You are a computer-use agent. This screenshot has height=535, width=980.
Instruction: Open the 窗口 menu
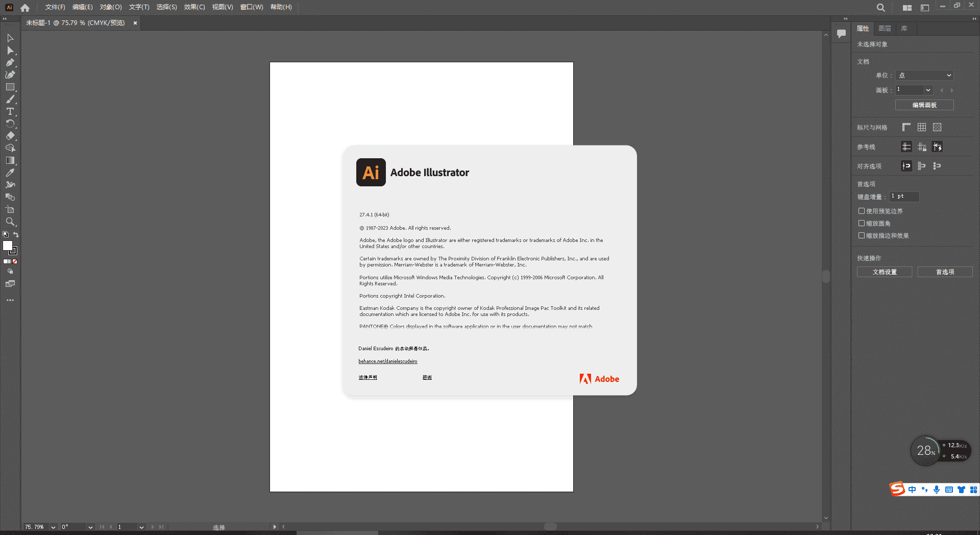point(251,7)
